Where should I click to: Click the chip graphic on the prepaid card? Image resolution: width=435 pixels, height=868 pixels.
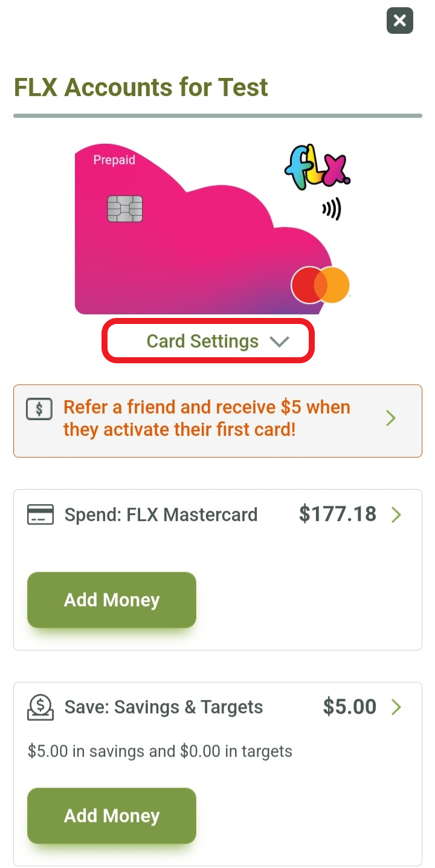125,208
